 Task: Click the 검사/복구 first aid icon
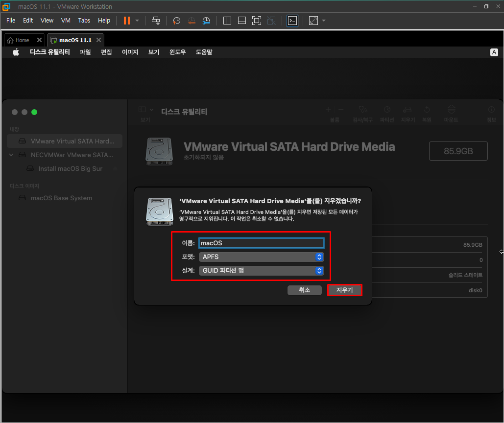pos(362,110)
